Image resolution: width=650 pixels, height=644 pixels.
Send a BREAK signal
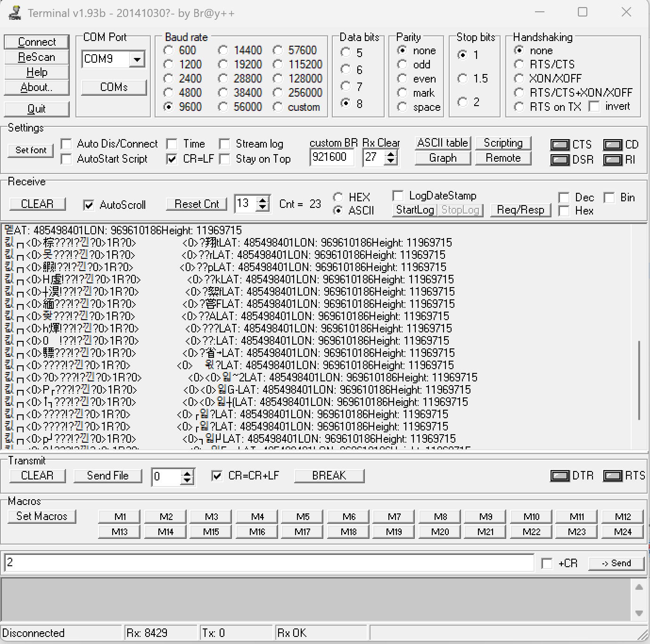(329, 476)
